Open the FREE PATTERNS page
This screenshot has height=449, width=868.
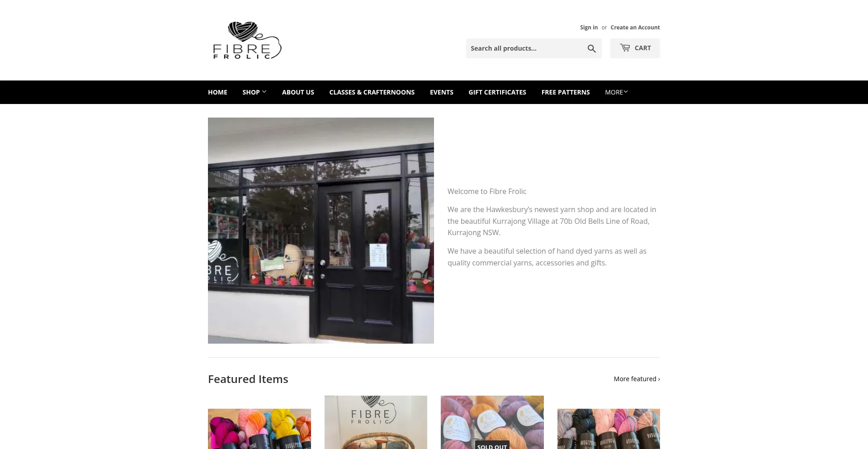tap(566, 92)
